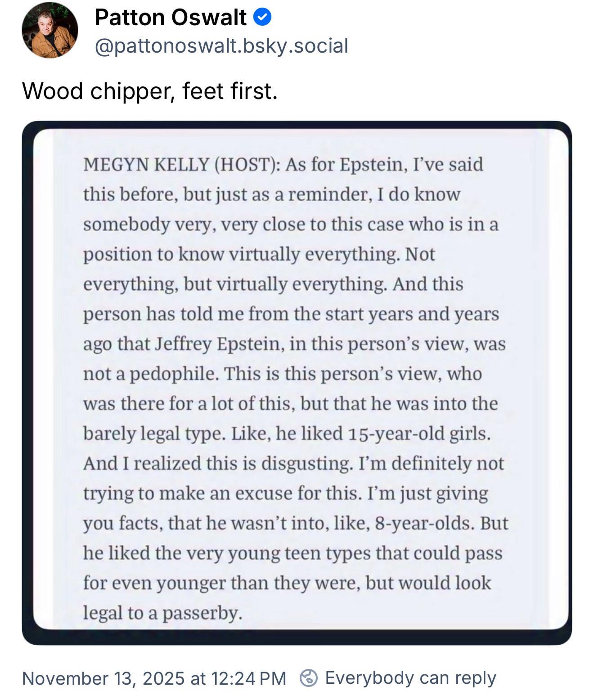This screenshot has width=594, height=700.
Task: Click the "Everybody can reply" label
Action: (x=410, y=678)
